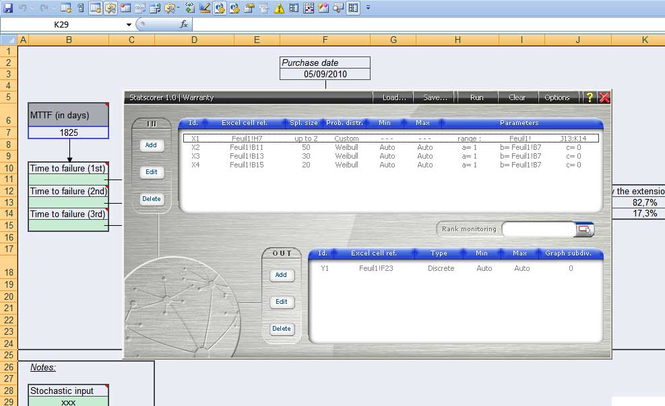Click the Save floppy disk icon
665x406 pixels.
tap(8, 8)
